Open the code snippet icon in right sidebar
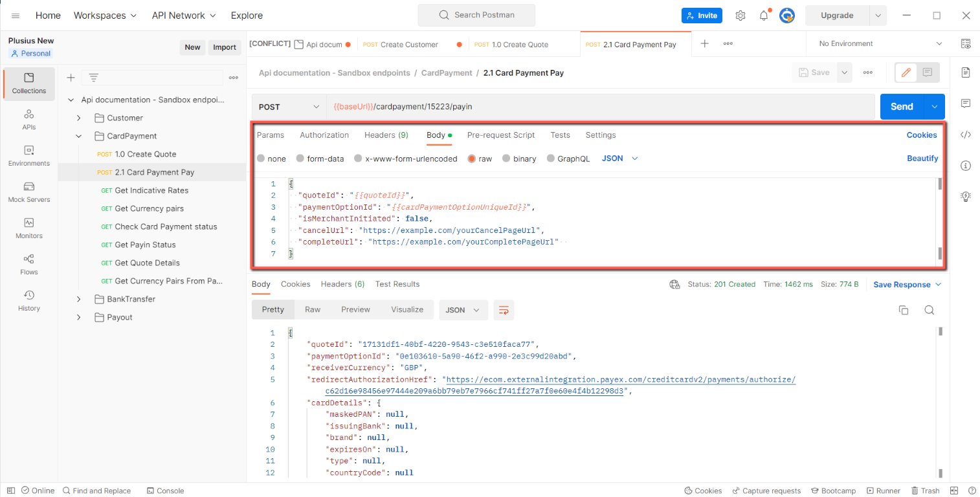 pyautogui.click(x=966, y=135)
